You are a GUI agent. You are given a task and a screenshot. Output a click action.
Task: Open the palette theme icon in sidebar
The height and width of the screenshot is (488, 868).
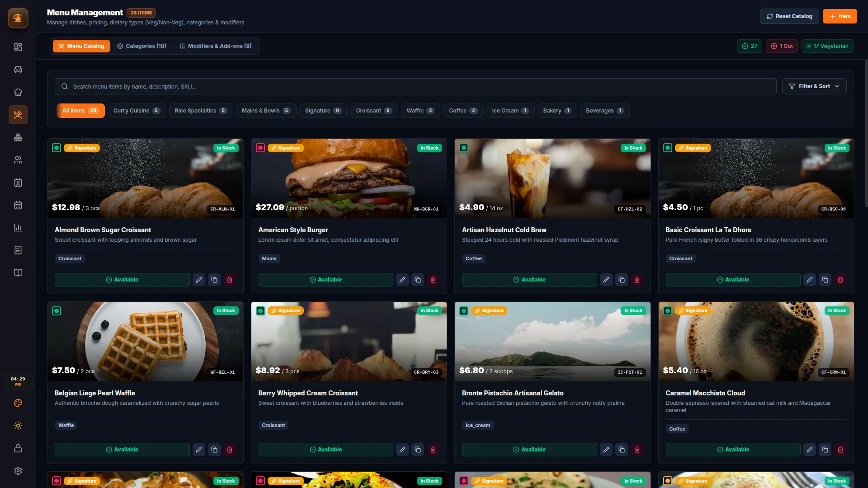(18, 403)
